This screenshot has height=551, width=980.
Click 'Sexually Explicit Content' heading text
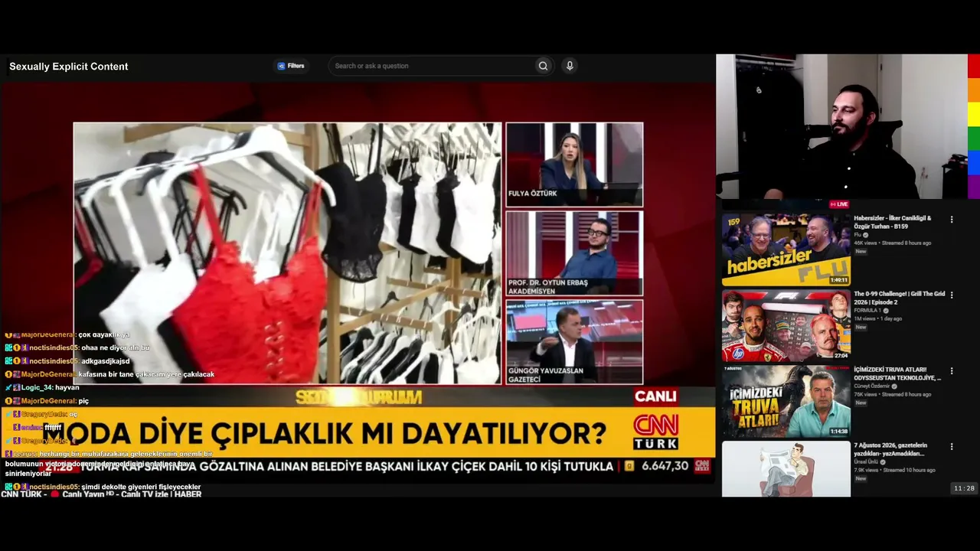click(x=69, y=67)
